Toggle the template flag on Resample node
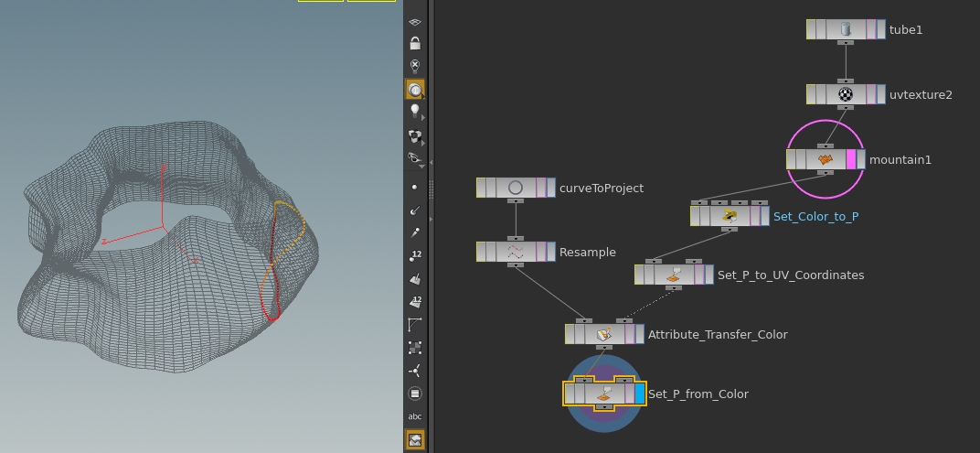 click(x=541, y=252)
